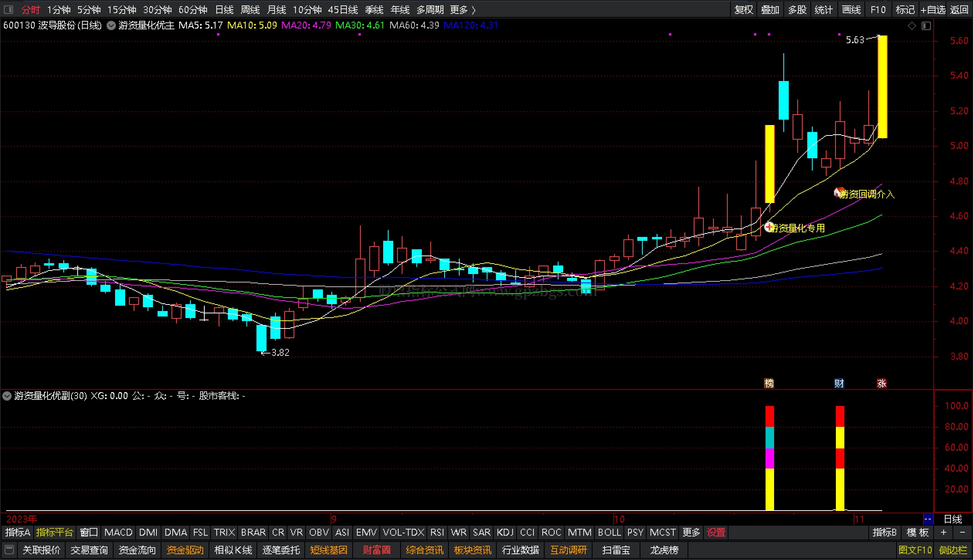The image size is (973, 560).
Task: Click the + zoom button in indicator bar
Action: coord(944,533)
